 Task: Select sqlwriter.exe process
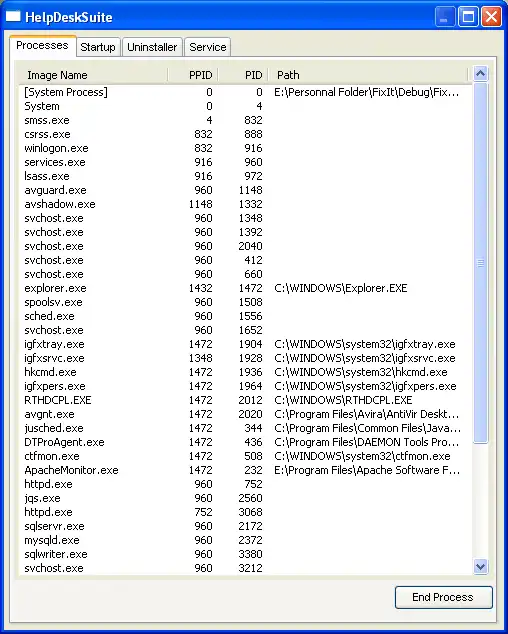(245, 554)
